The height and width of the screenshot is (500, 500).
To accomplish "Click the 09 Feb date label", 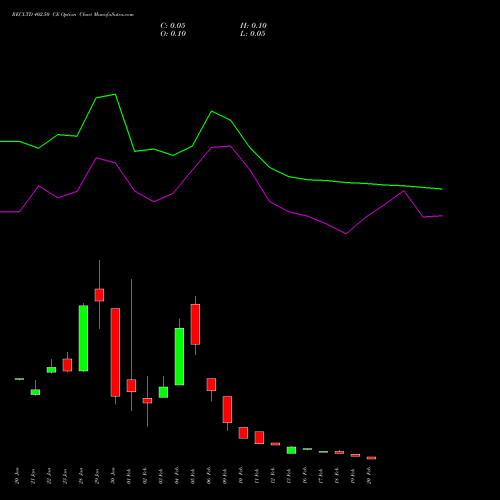I will point(225,476).
